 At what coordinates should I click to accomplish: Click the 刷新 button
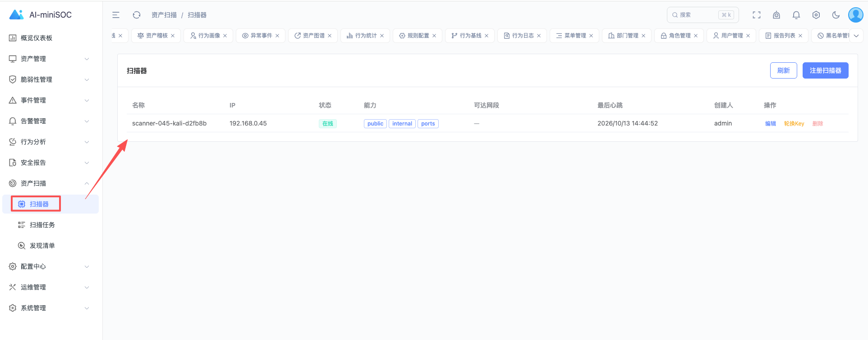pyautogui.click(x=784, y=70)
